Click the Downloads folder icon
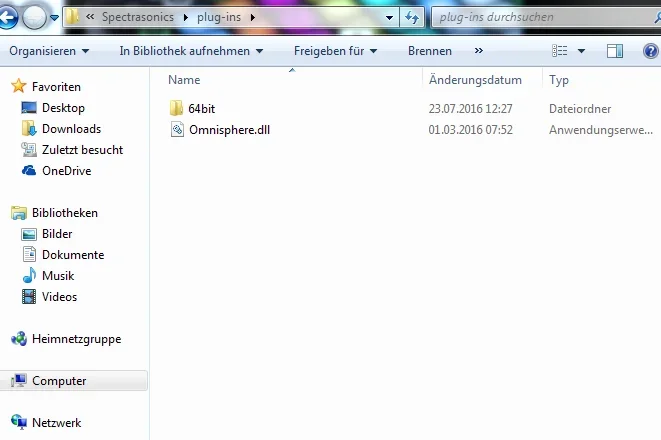661x440 pixels. pos(29,128)
